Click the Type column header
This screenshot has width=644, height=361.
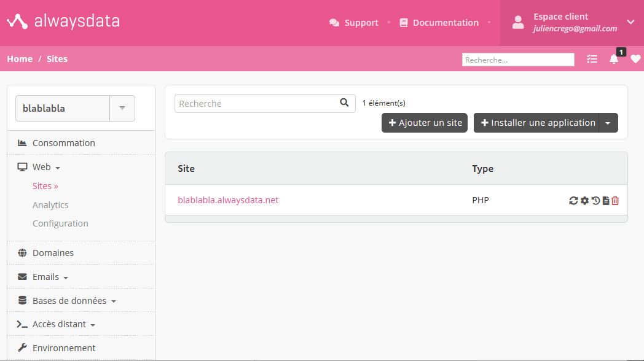point(482,169)
